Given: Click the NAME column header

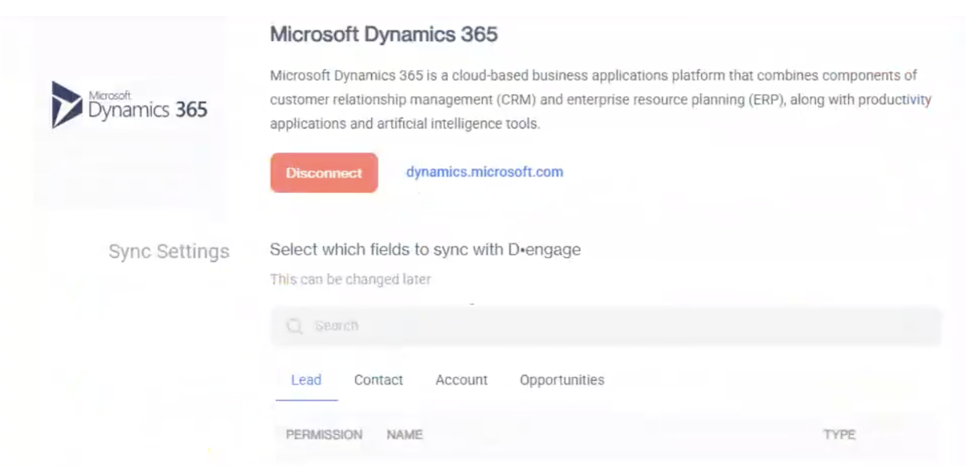Looking at the screenshot, I should [x=404, y=435].
